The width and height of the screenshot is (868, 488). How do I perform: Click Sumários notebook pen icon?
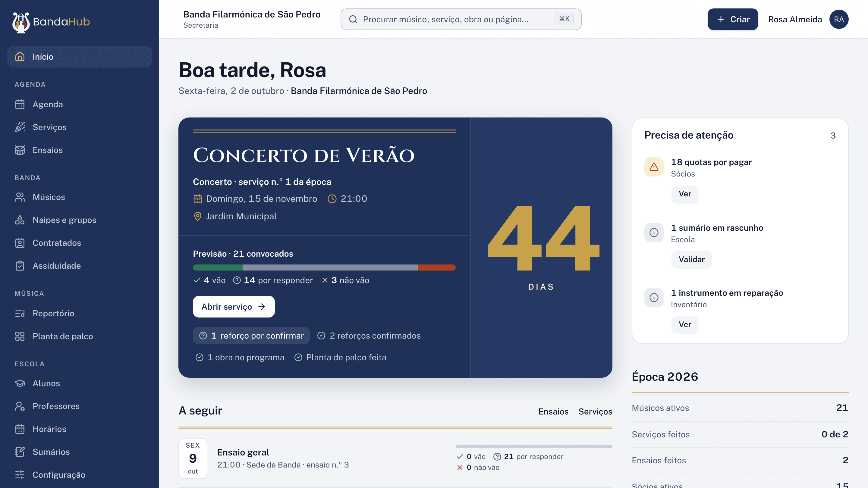pos(20,452)
